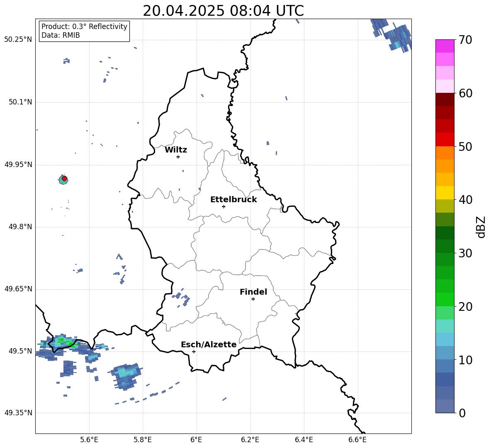Click the colorbar tick label 70
491x448 pixels.
point(465,40)
